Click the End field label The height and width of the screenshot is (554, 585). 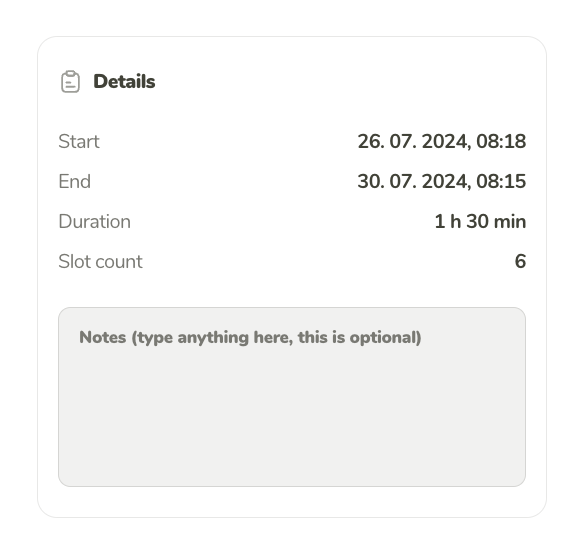[x=74, y=181]
